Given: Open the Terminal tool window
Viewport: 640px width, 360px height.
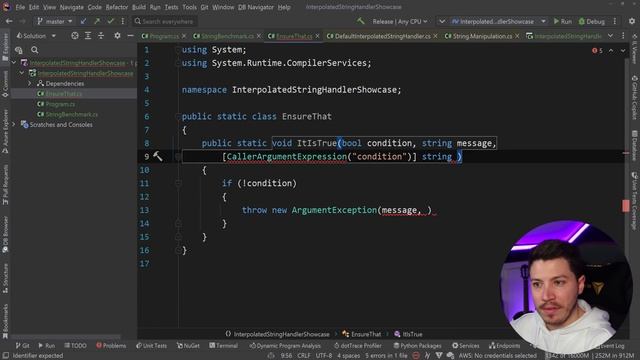Looking at the screenshot, I should click(223, 346).
